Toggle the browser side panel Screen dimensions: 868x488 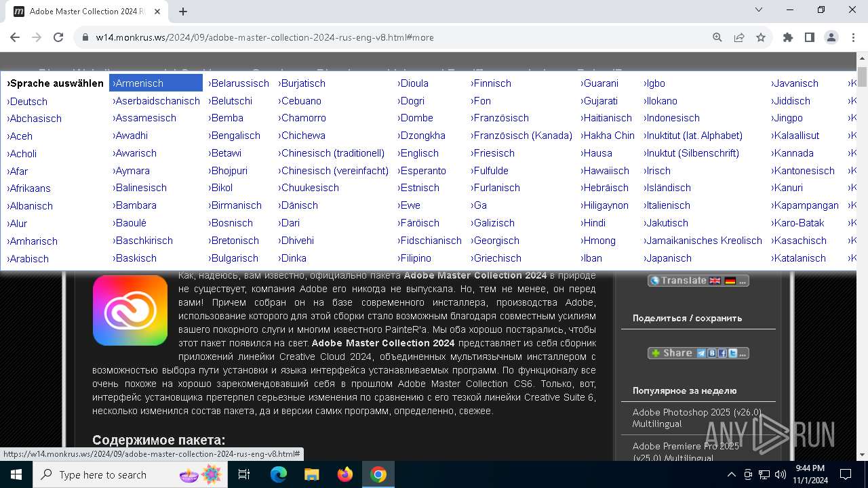(x=810, y=38)
